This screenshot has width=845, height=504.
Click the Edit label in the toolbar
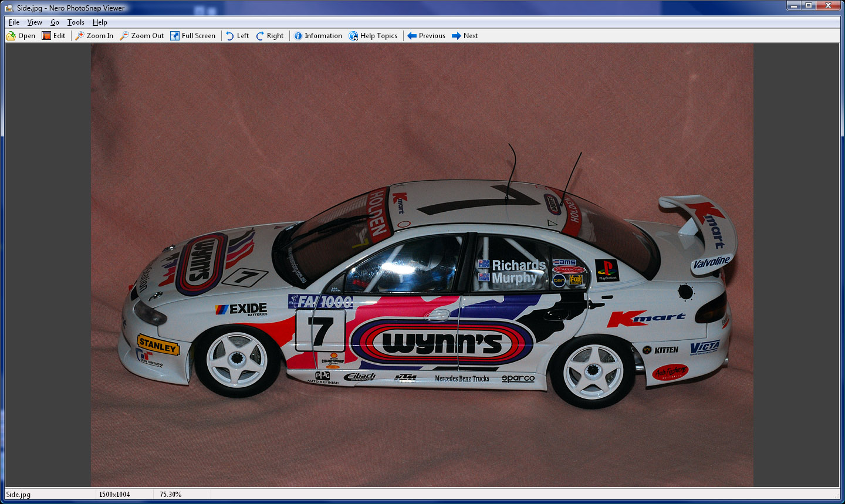click(x=59, y=36)
